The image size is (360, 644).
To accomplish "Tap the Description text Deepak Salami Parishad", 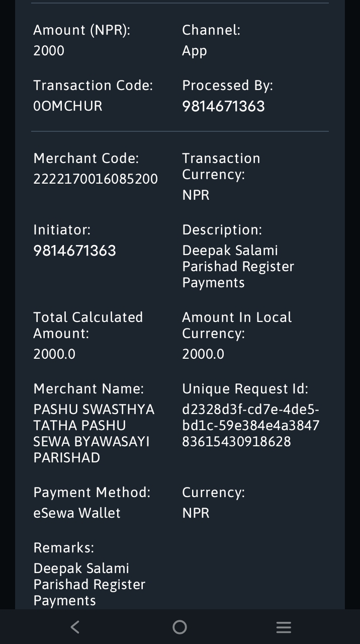I will point(238,267).
